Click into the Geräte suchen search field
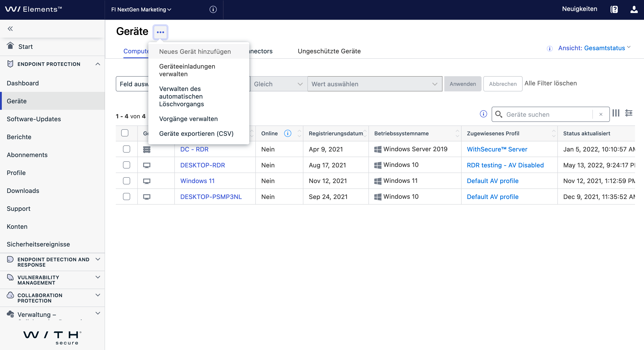Screen dimensions: 644x350 [548, 114]
